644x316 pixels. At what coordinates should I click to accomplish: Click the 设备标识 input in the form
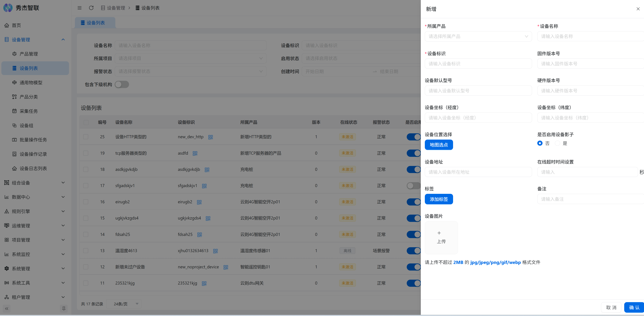click(478, 64)
